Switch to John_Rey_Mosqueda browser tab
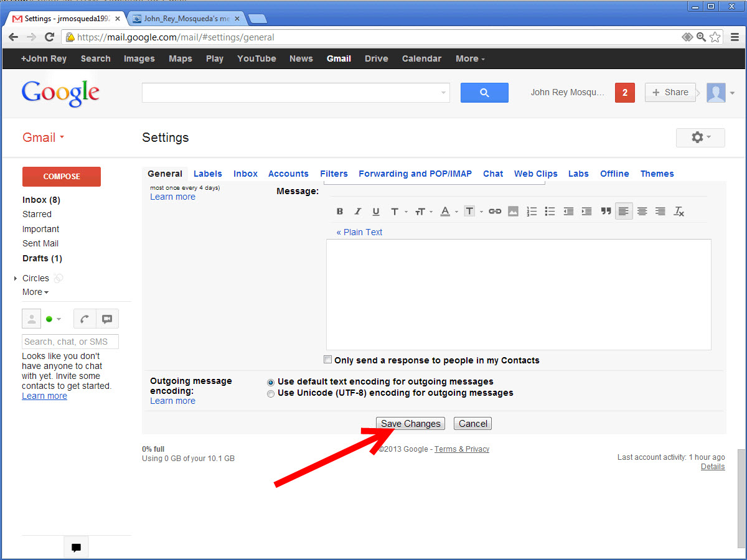 [187, 19]
